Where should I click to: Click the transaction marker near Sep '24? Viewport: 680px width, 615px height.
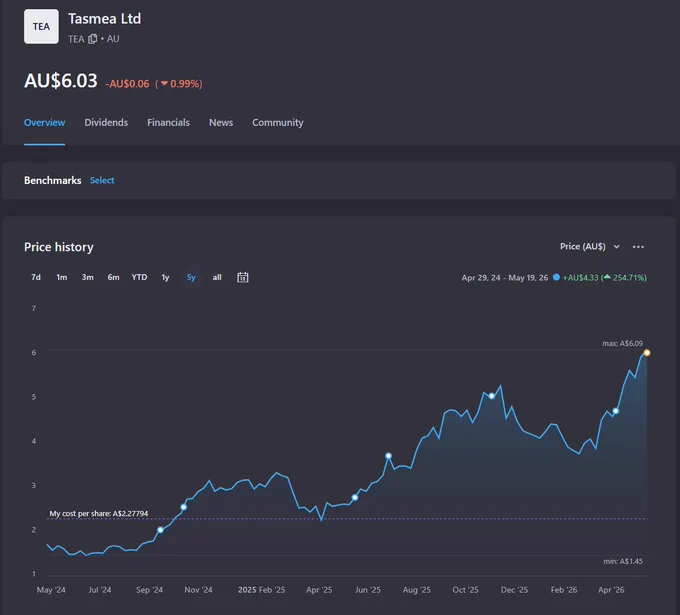(x=160, y=530)
